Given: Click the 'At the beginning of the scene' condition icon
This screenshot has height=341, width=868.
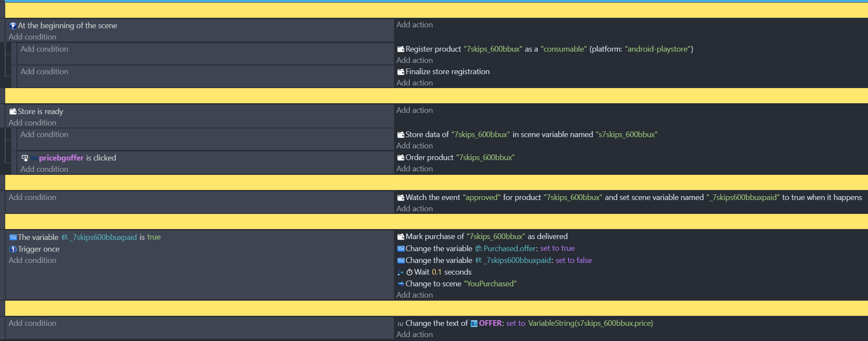Looking at the screenshot, I should (x=13, y=26).
